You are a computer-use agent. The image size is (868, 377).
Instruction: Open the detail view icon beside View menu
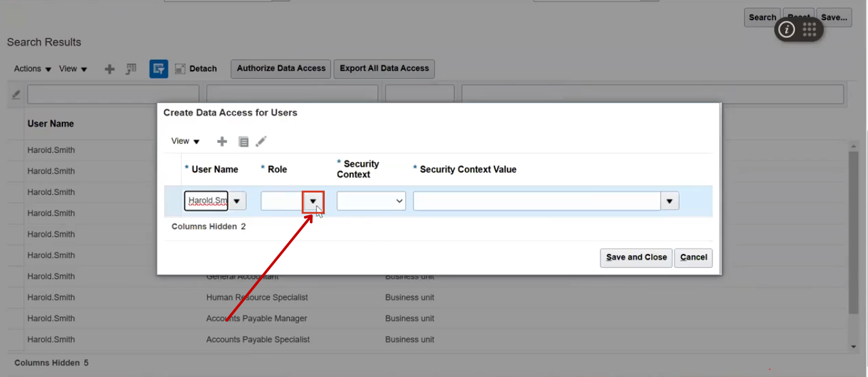pyautogui.click(x=243, y=141)
